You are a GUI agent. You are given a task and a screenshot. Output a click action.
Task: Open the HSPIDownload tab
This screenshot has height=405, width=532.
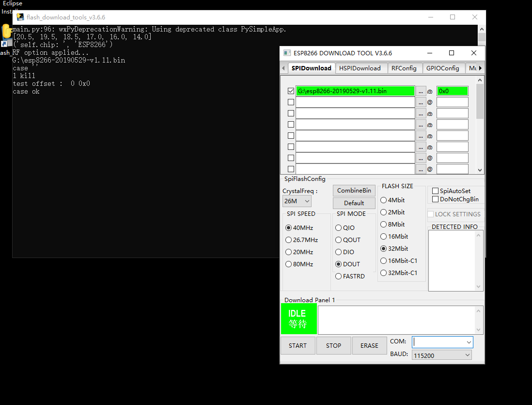[x=360, y=68]
